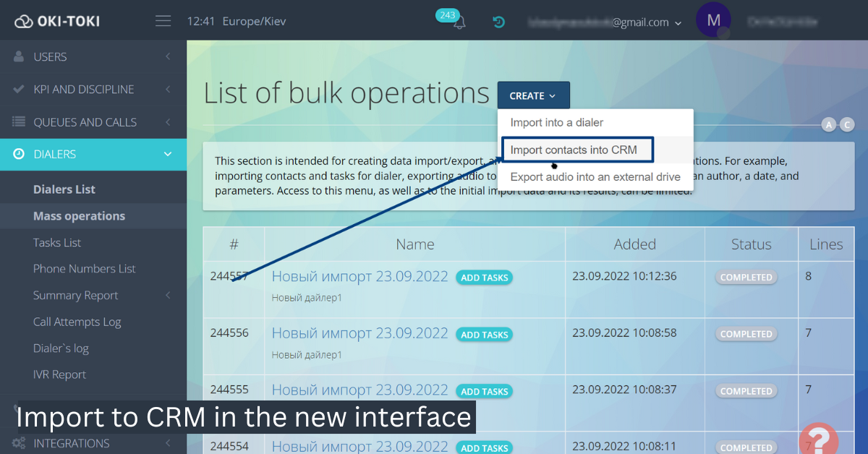
Task: Click COMPLETED status of row 244556
Action: (x=746, y=334)
